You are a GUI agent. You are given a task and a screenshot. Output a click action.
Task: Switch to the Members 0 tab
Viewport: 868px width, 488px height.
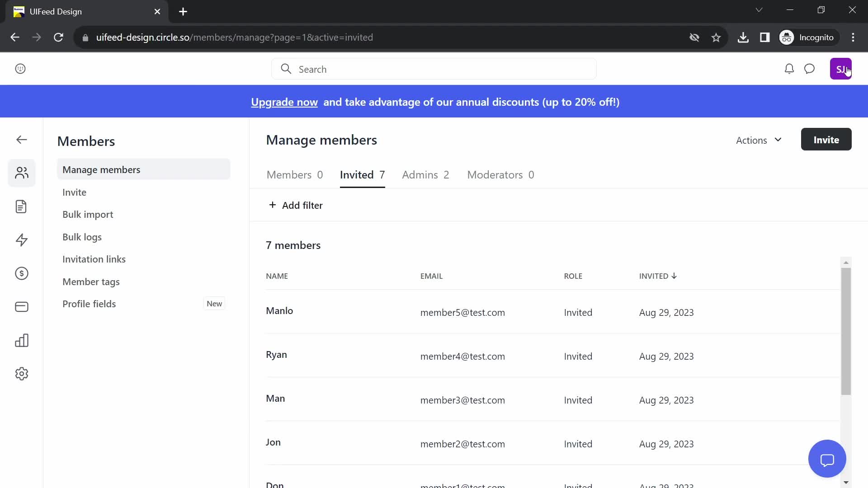tap(294, 174)
